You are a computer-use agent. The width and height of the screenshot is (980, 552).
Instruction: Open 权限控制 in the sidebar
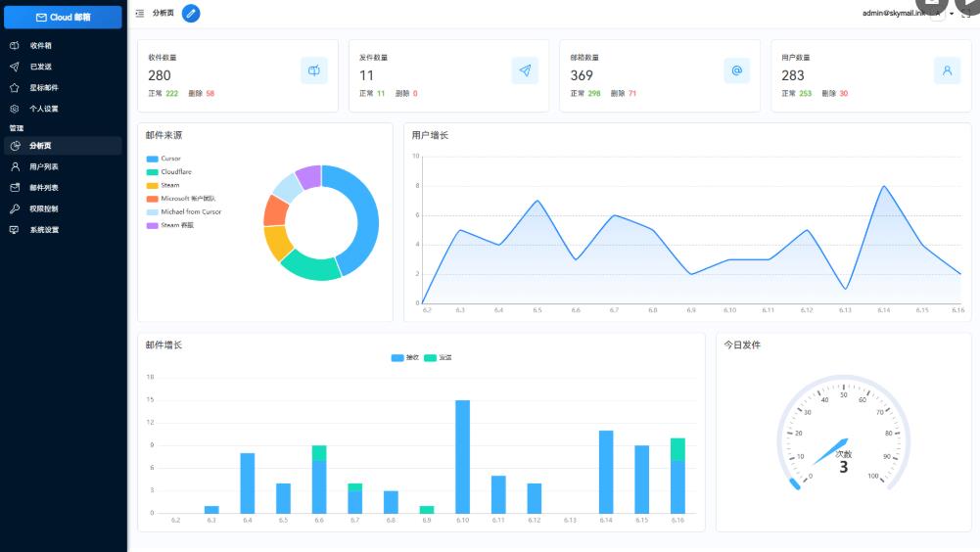tap(43, 208)
